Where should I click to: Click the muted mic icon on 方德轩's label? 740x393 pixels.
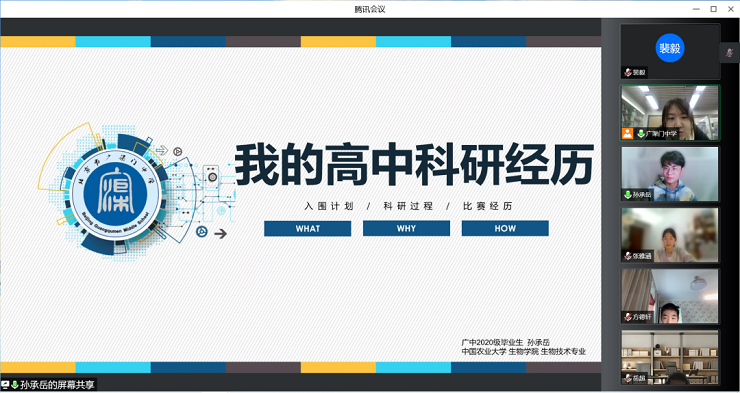628,317
